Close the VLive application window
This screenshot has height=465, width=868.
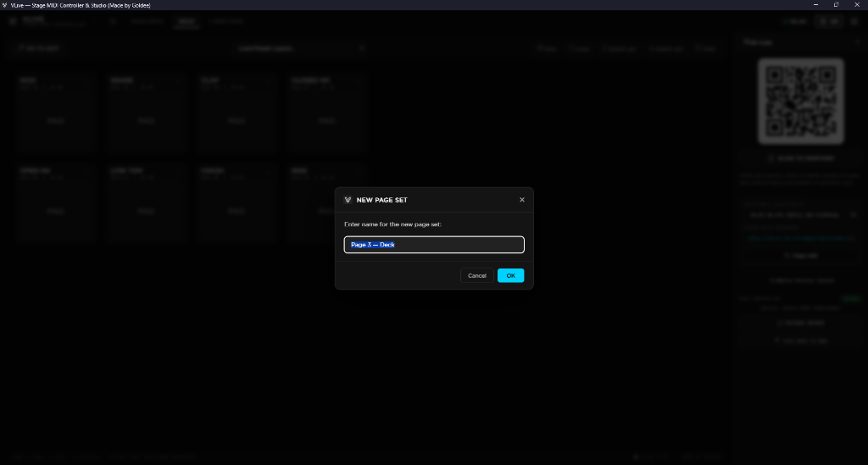pos(857,5)
